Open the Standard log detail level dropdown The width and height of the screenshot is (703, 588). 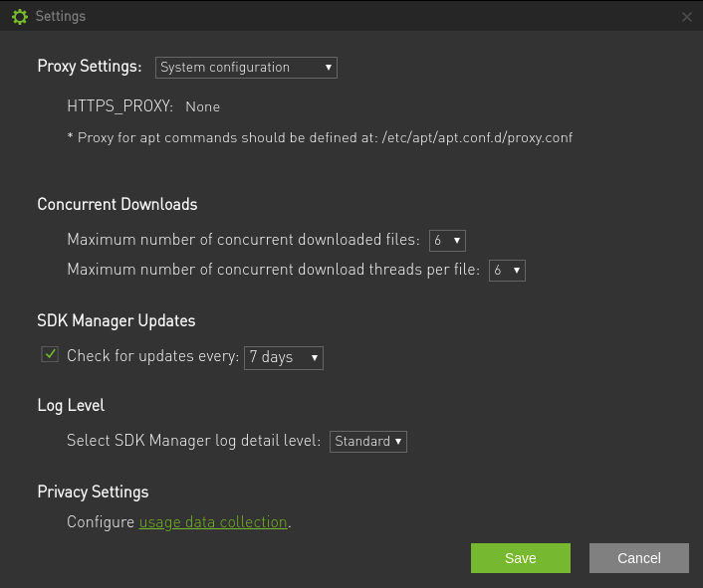tap(368, 441)
